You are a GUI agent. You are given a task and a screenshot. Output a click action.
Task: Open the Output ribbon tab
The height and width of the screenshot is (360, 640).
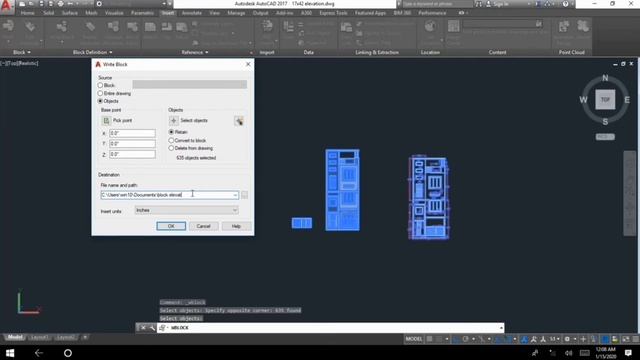click(260, 13)
